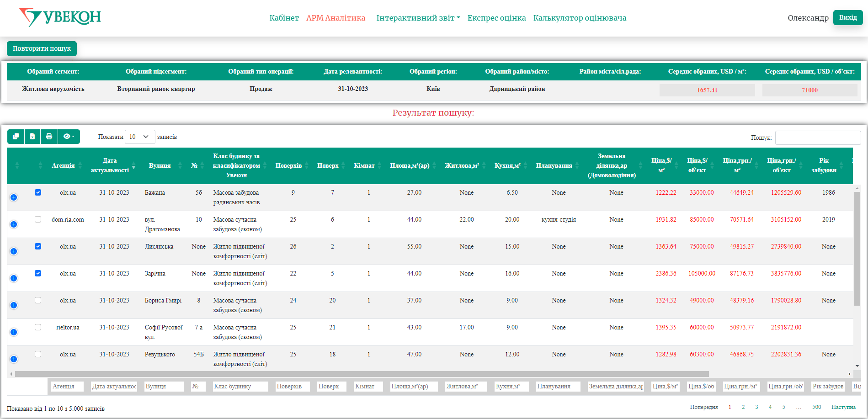Viewport: 868px width, 419px height.
Task: Open column visibility eye dropdown
Action: 69,137
